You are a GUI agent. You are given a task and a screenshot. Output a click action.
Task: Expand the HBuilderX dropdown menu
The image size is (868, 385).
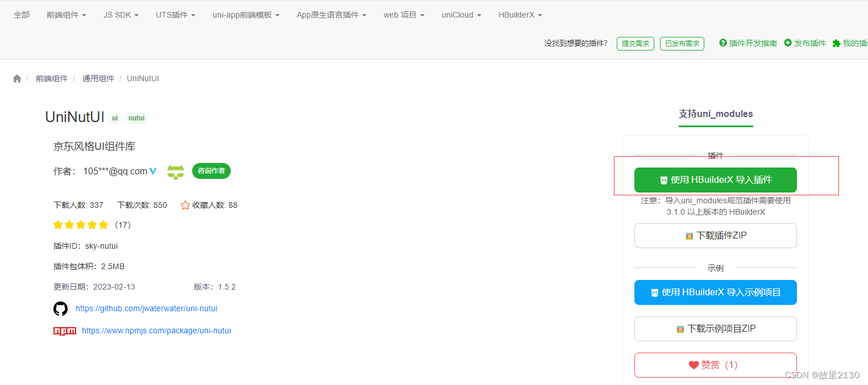520,15
